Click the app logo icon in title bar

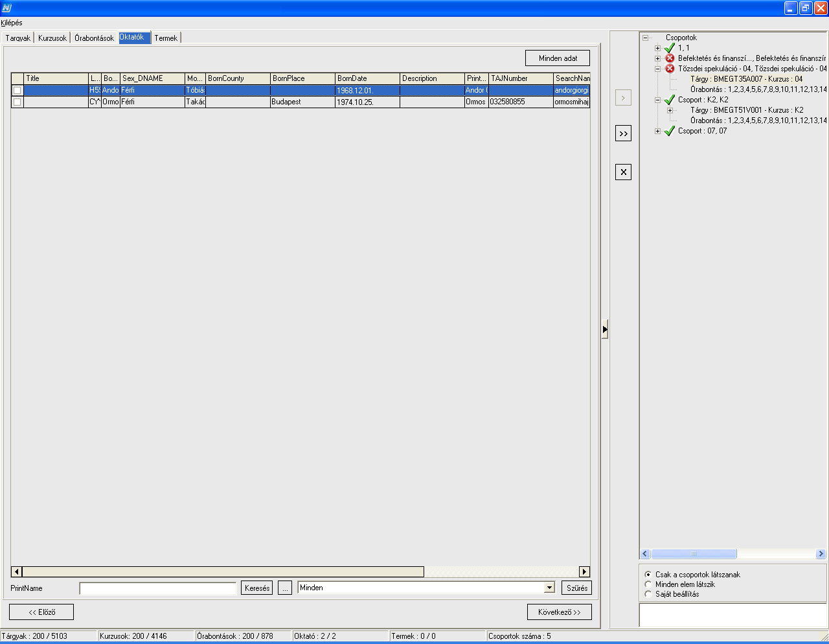(x=6, y=8)
